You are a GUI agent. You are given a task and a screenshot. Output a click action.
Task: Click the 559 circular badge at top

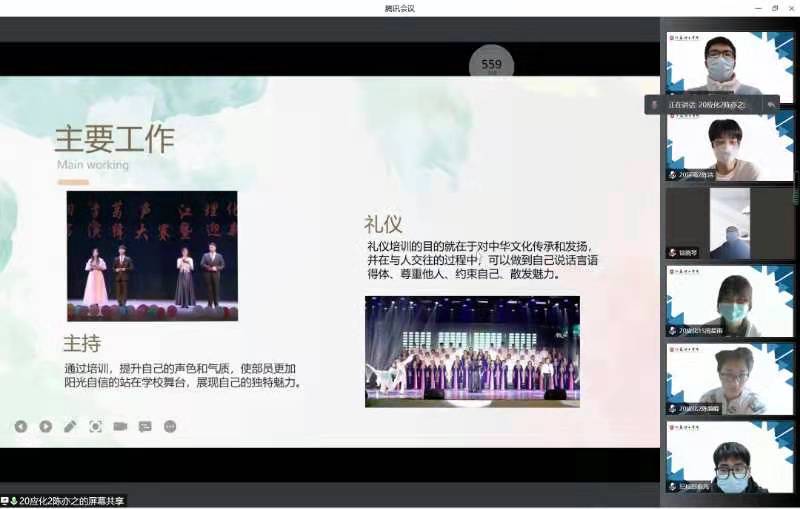point(491,64)
